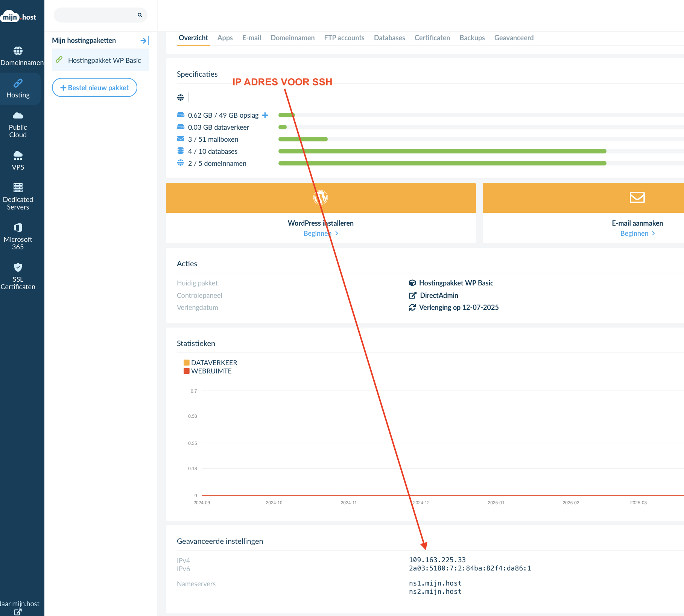Switch to the Apps tab

click(x=225, y=38)
